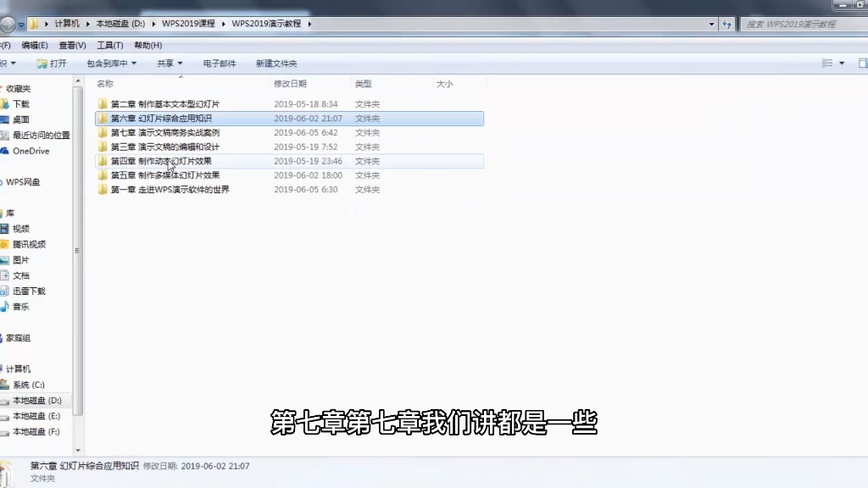Open the 查看(V) menu
This screenshot has height=488, width=868.
click(72, 45)
